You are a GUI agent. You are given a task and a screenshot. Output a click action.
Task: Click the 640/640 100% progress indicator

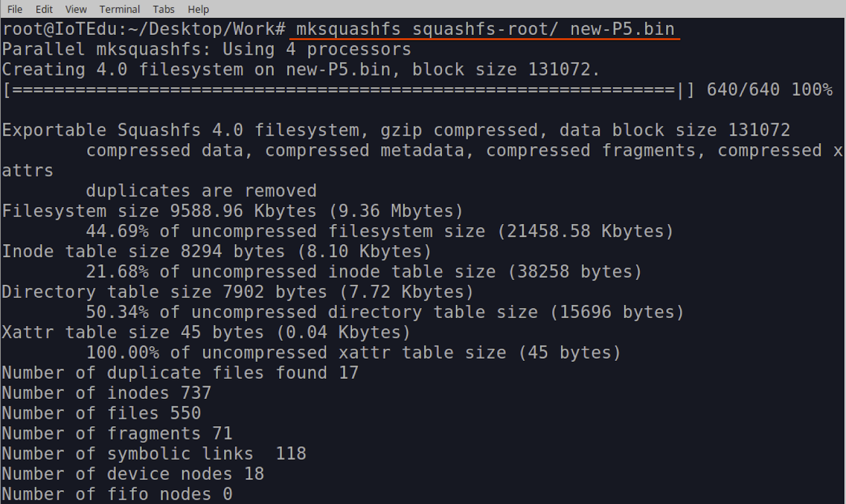[769, 90]
